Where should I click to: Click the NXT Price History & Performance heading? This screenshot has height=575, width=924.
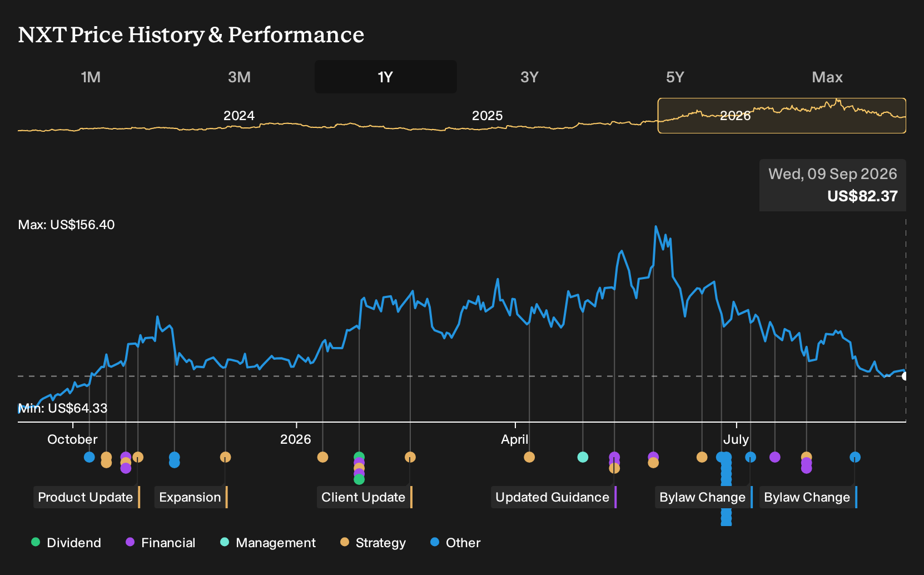click(191, 34)
